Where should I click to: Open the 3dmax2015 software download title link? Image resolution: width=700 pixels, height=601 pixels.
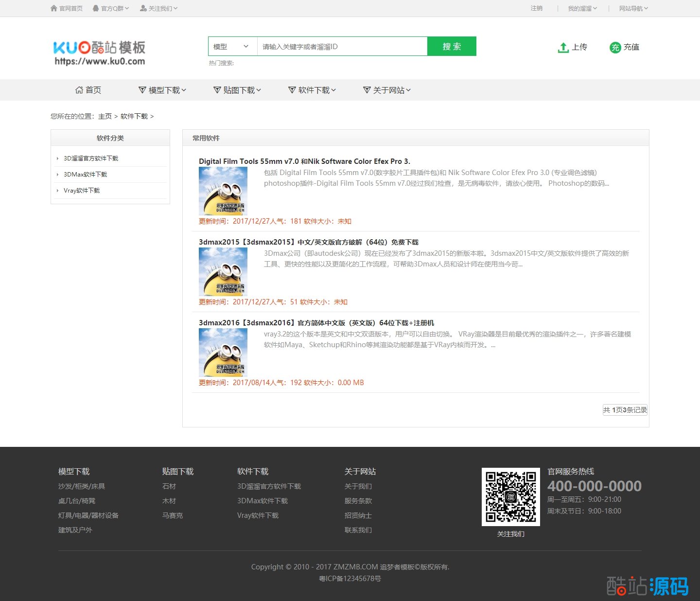308,242
